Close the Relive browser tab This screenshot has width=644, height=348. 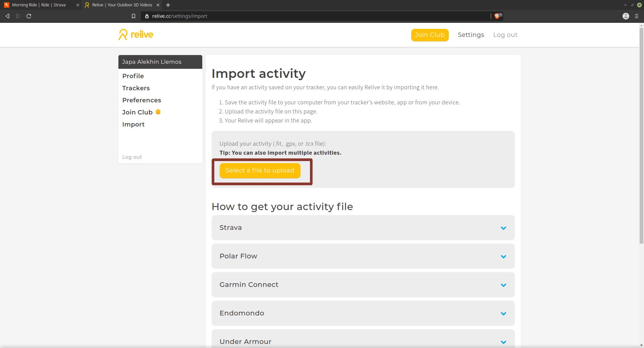pos(158,5)
